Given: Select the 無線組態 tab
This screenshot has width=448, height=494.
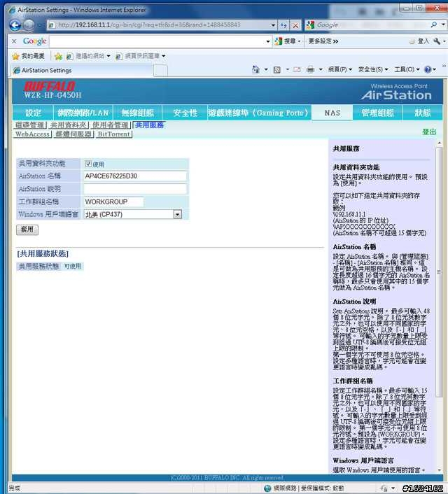Looking at the screenshot, I should pos(137,113).
